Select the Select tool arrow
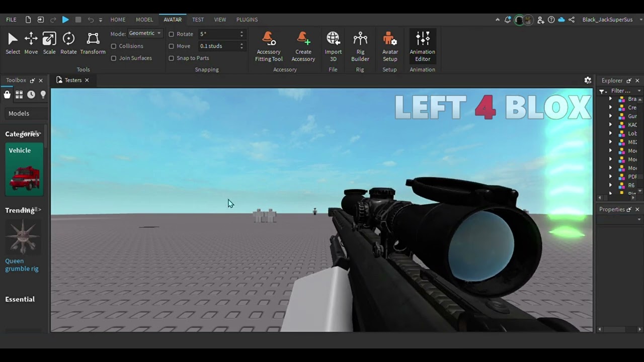 pos(13,43)
